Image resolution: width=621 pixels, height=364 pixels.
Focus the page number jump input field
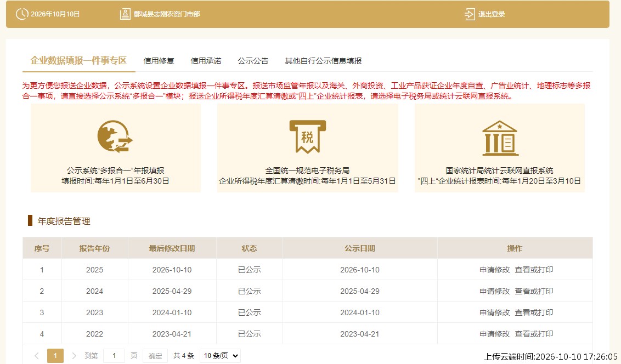coord(114,356)
